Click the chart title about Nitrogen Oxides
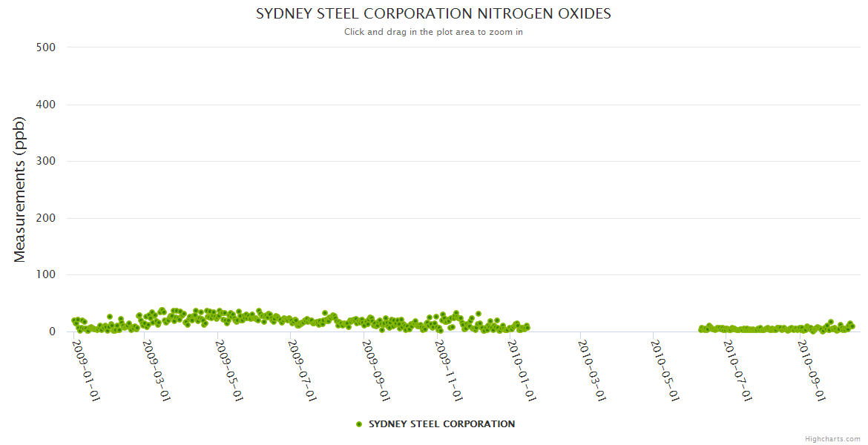This screenshot has width=868, height=445. click(x=433, y=14)
